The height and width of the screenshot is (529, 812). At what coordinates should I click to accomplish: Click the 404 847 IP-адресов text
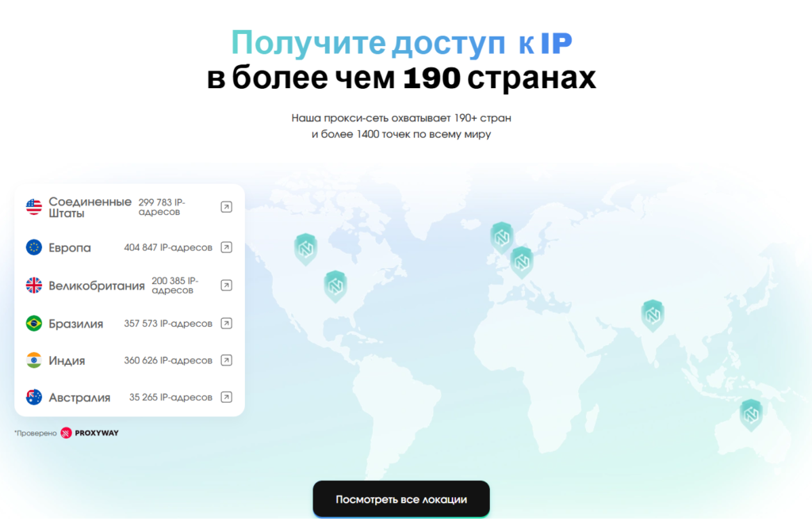click(168, 247)
